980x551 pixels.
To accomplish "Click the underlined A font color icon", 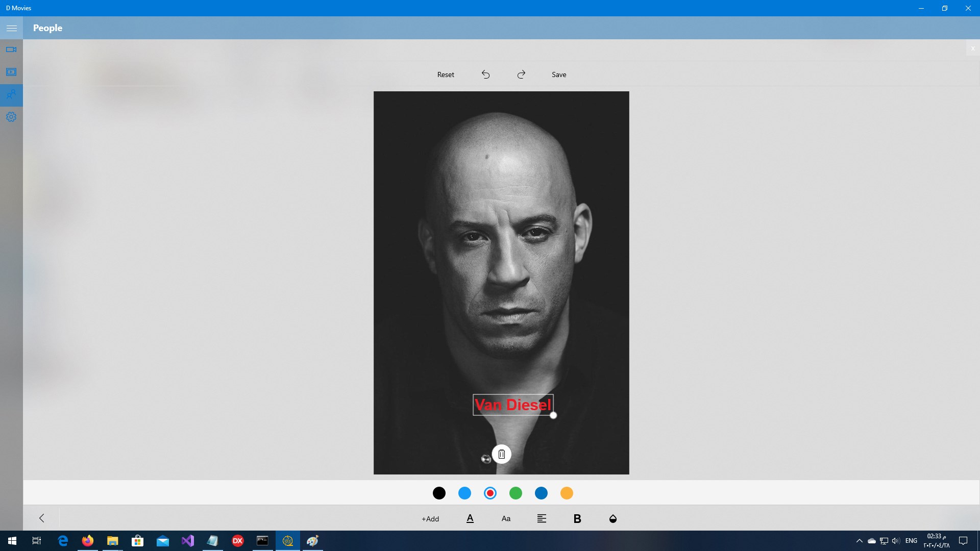I will point(470,518).
